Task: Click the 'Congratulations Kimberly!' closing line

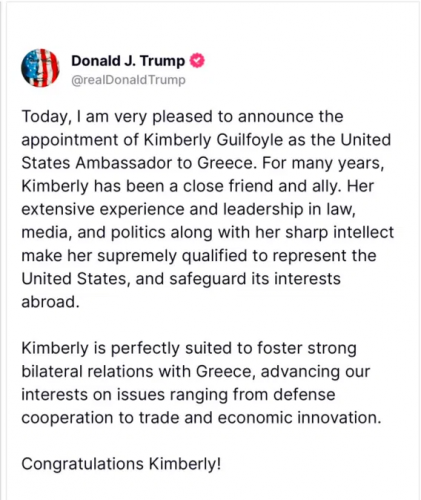Action: (x=121, y=464)
